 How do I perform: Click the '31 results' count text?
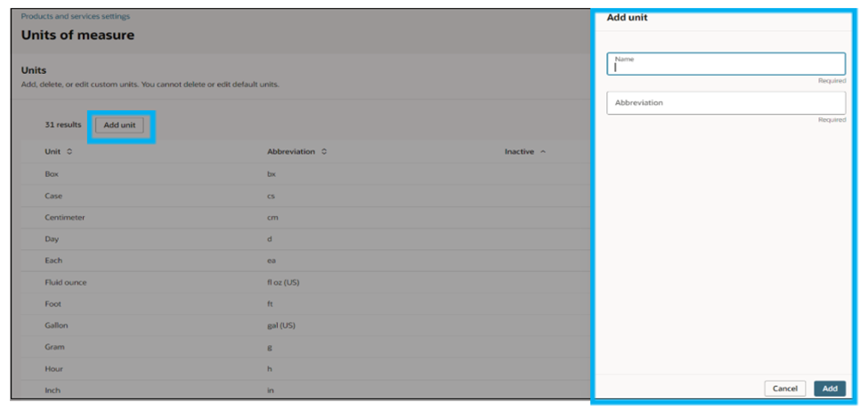(63, 125)
